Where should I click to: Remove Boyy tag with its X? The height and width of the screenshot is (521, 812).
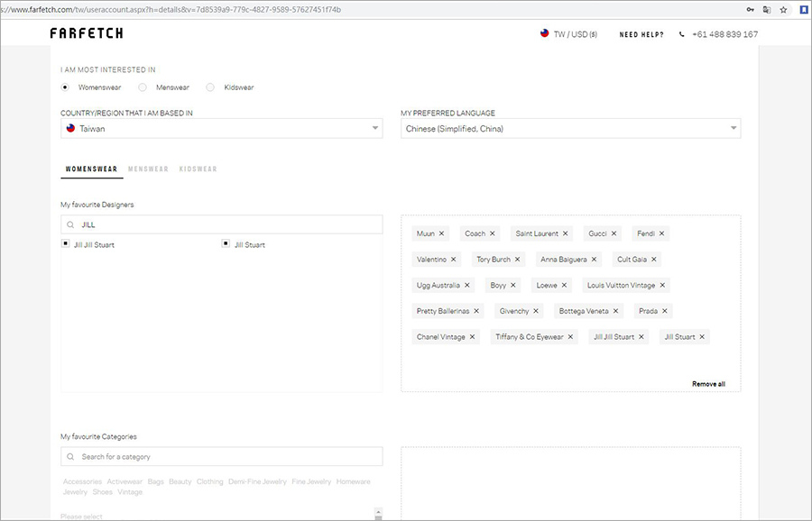click(513, 285)
